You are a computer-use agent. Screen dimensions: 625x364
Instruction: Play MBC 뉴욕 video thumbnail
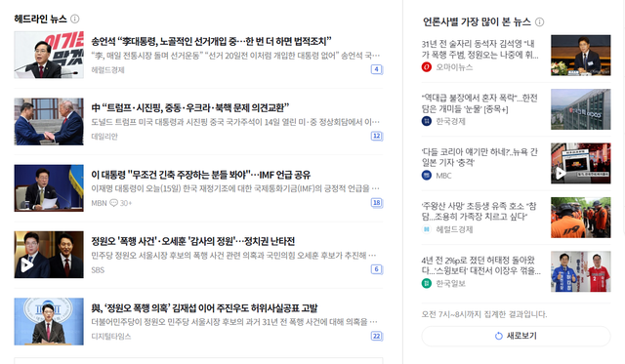click(581, 163)
